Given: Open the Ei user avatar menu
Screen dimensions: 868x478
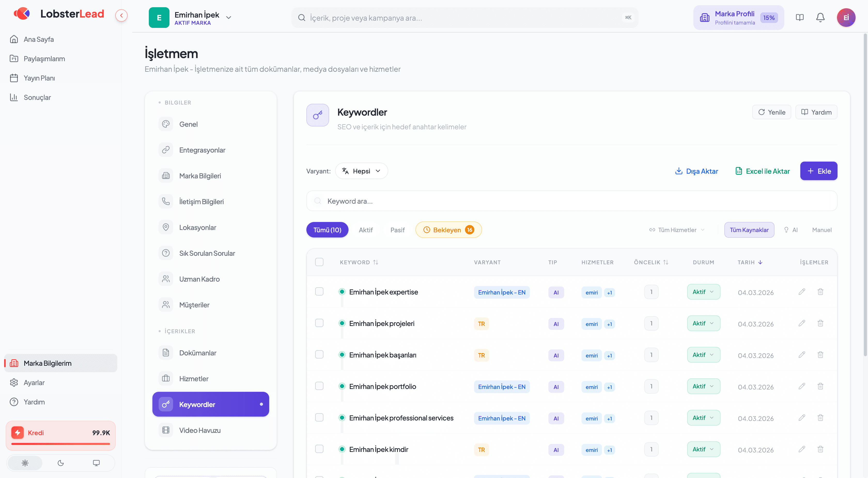Looking at the screenshot, I should [x=846, y=18].
